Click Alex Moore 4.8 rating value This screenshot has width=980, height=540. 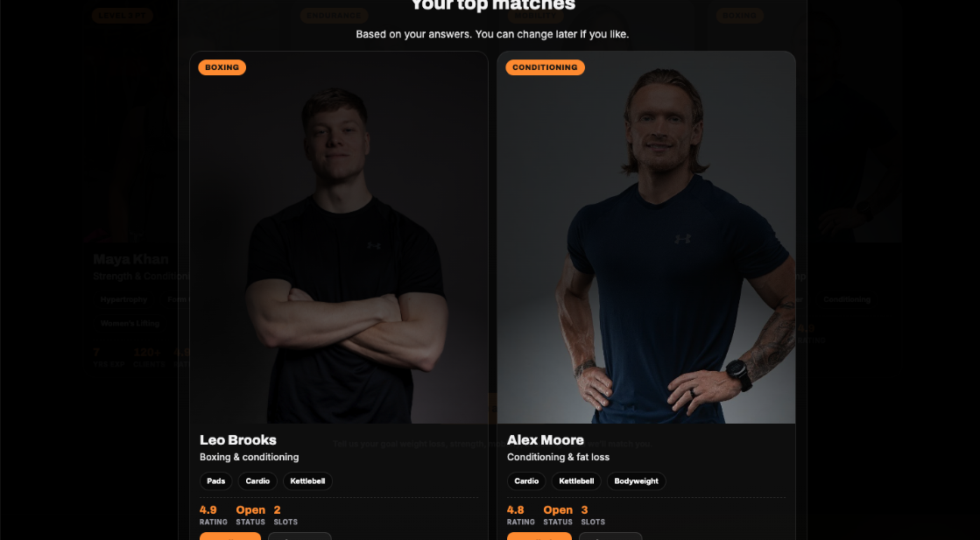point(516,510)
